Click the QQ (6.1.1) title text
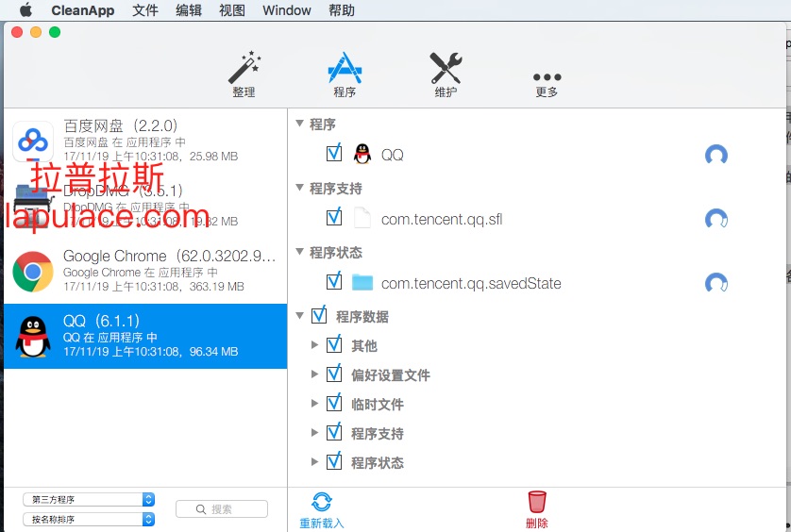The height and width of the screenshot is (532, 791). coord(101,321)
